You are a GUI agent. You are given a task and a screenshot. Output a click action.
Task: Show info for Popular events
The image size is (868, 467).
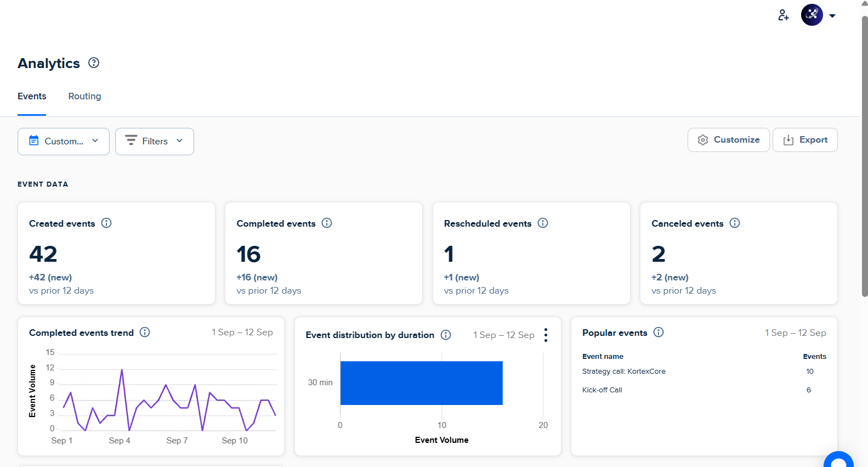pyautogui.click(x=659, y=332)
